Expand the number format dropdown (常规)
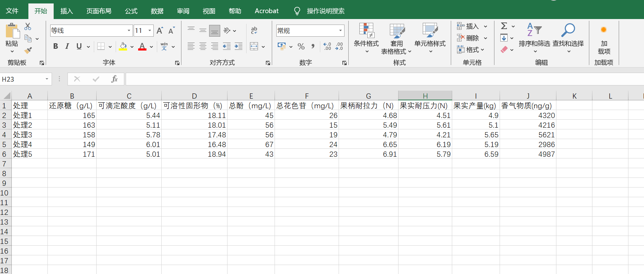Screen dimensions: 644x274 (340, 31)
